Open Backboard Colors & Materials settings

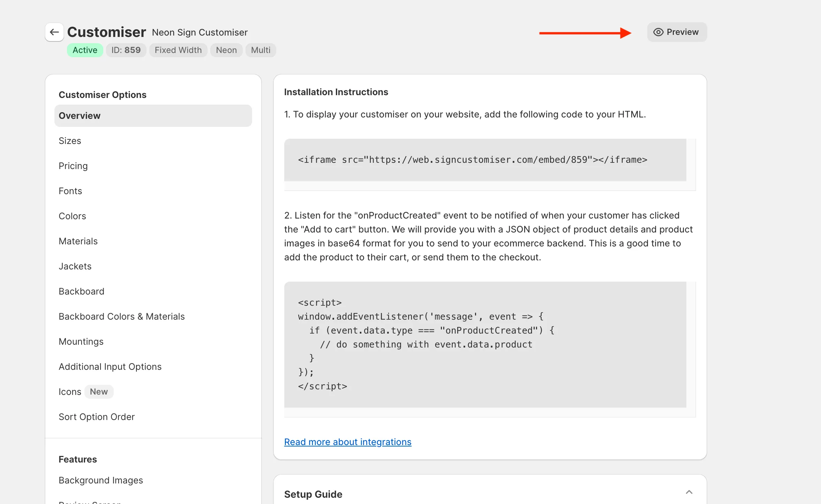pyautogui.click(x=122, y=316)
